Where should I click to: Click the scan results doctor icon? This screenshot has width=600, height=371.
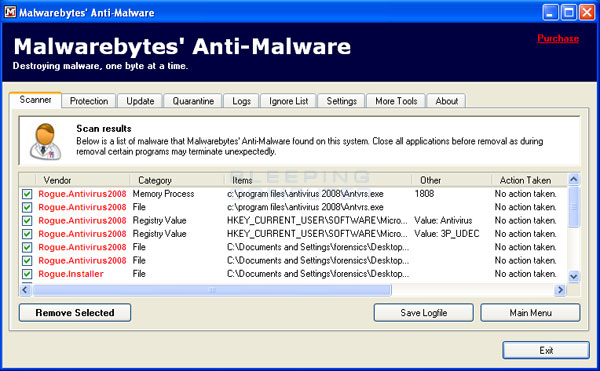46,141
